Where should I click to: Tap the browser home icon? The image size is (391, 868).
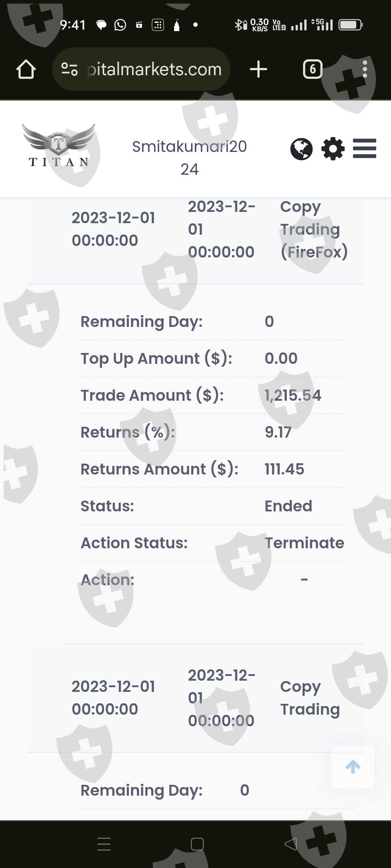coord(26,69)
